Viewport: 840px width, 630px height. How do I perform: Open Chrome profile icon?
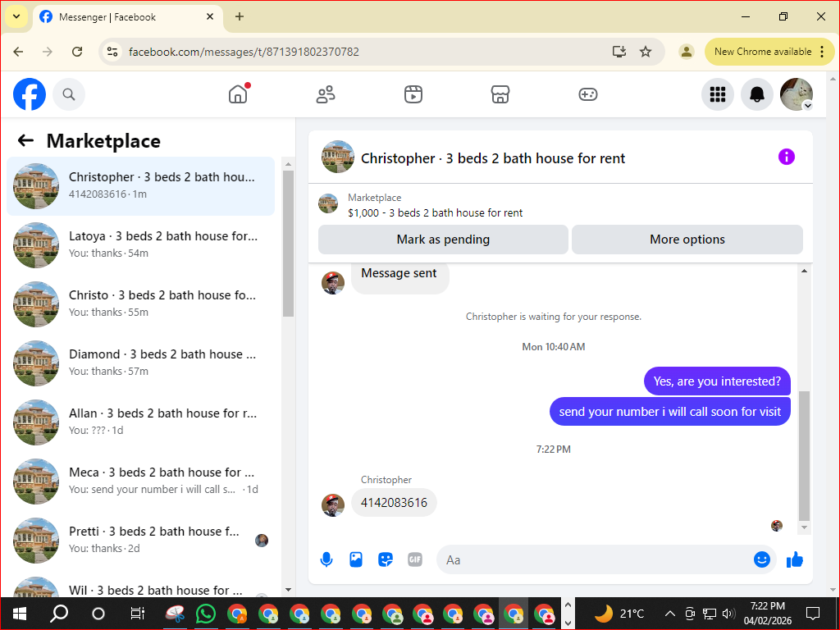tap(686, 52)
